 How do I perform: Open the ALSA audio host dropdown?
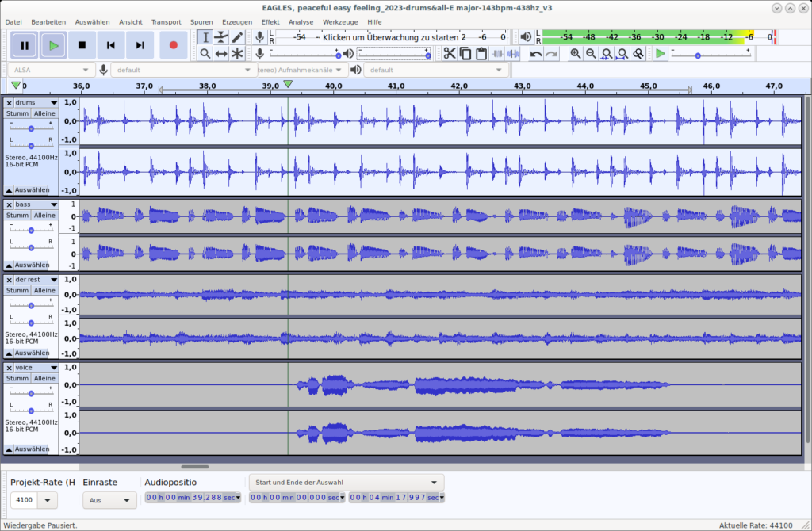[x=51, y=70]
